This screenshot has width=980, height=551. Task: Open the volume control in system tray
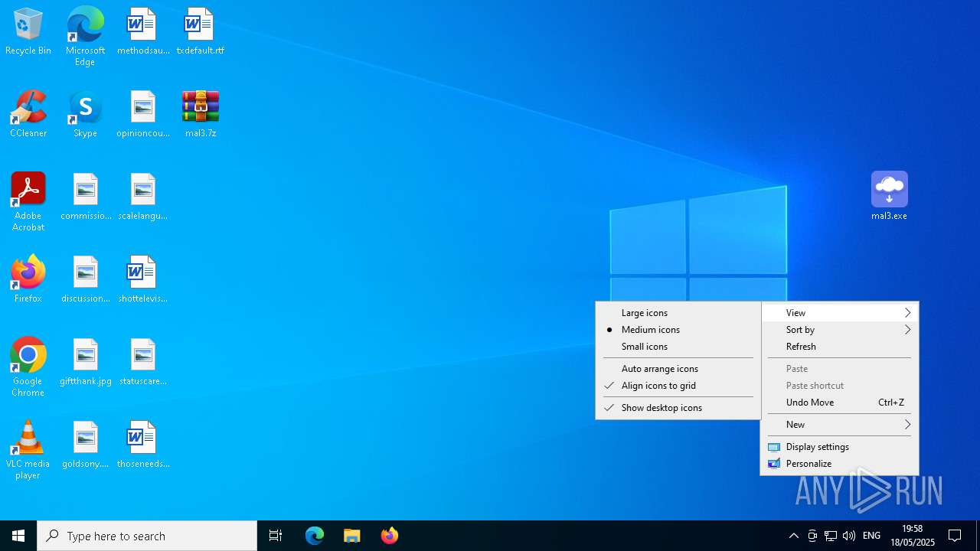click(x=848, y=536)
